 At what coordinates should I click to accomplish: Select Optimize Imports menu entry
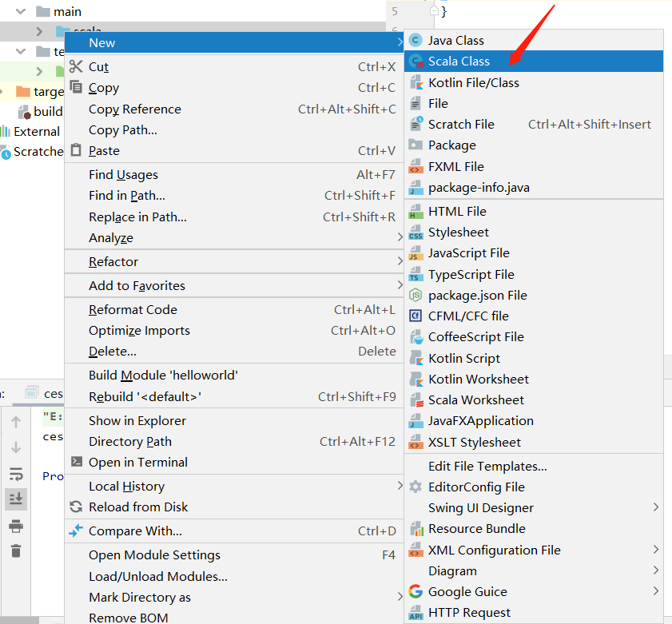pos(234,331)
